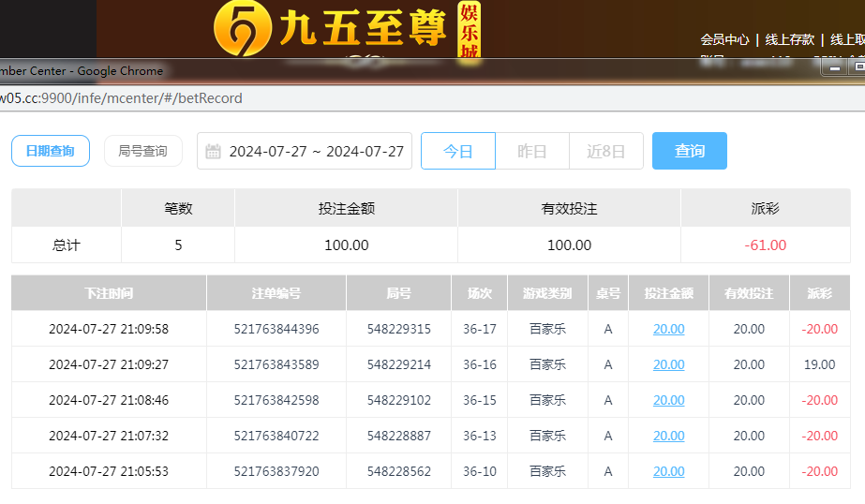The width and height of the screenshot is (865, 504).
Task: Click the calendar icon in date field
Action: (213, 152)
